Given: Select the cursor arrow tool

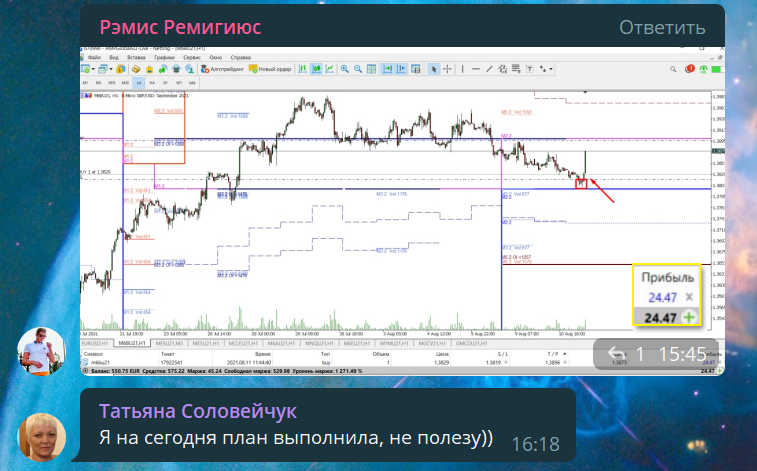Looking at the screenshot, I should [434, 69].
